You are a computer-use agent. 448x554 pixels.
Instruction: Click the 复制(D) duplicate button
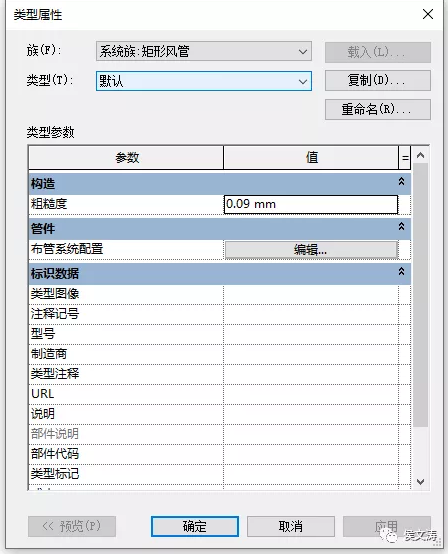(x=378, y=81)
